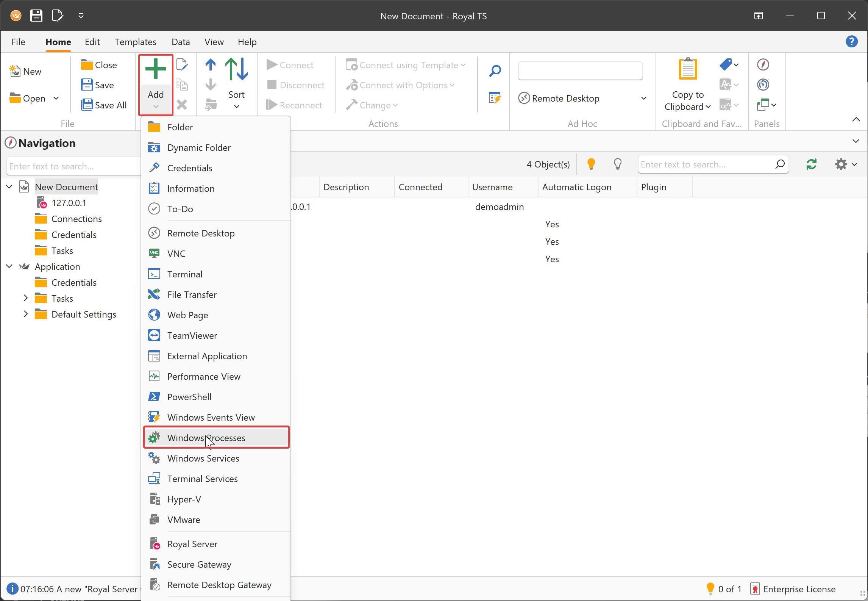Open the Ad Hoc Remote Desktop type dropdown
Image resolution: width=868 pixels, height=601 pixels.
pyautogui.click(x=643, y=98)
